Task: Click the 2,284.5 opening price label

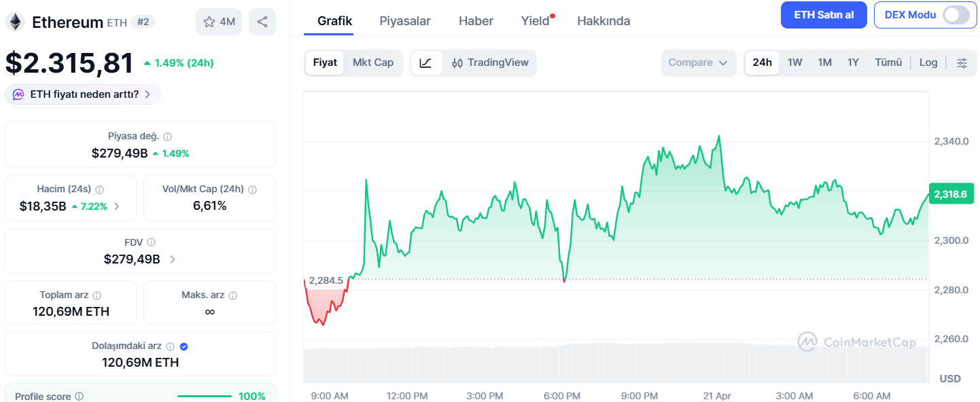Action: pyautogui.click(x=326, y=280)
